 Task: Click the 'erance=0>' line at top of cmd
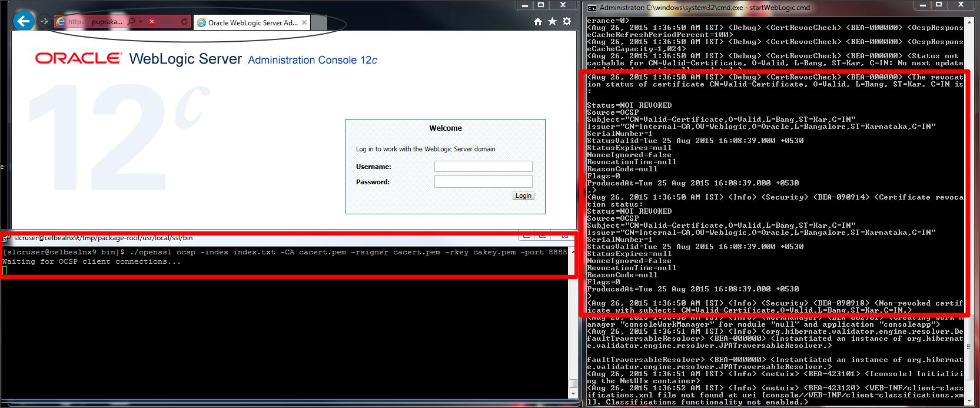tap(608, 21)
